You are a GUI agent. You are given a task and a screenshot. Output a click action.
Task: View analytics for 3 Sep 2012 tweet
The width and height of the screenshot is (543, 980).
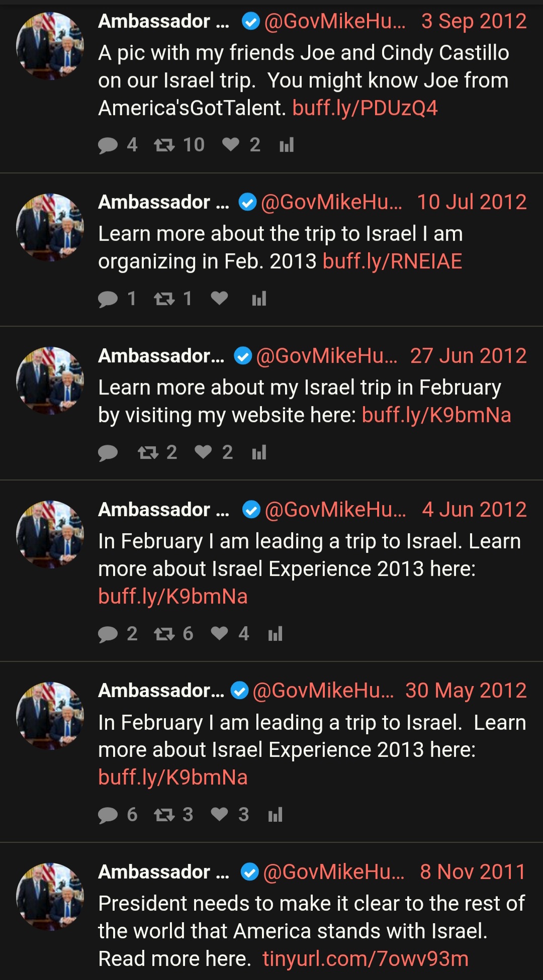click(287, 145)
